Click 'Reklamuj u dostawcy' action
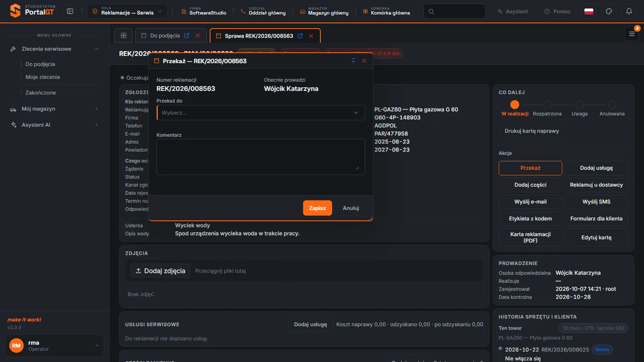644x362 pixels. coord(597,185)
